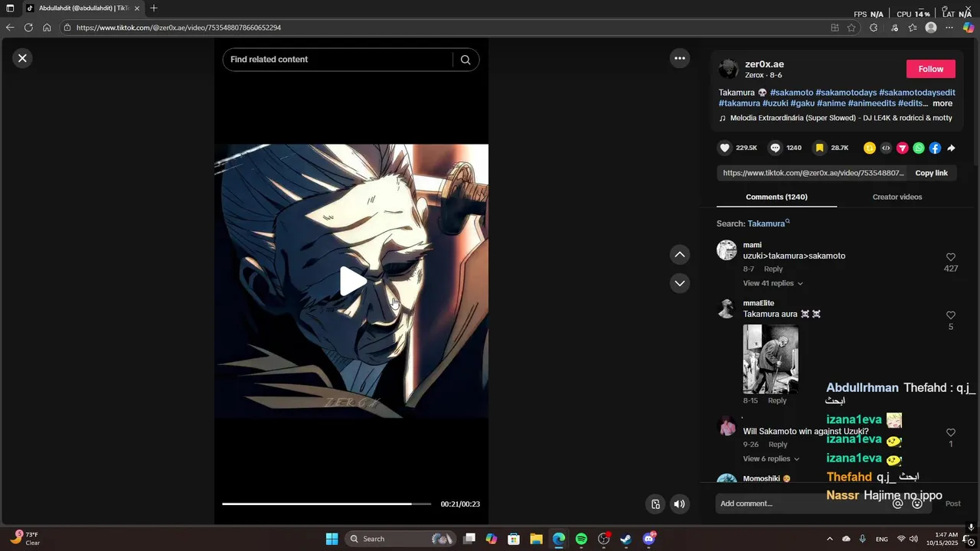Seek on the video progress bar

click(x=328, y=504)
